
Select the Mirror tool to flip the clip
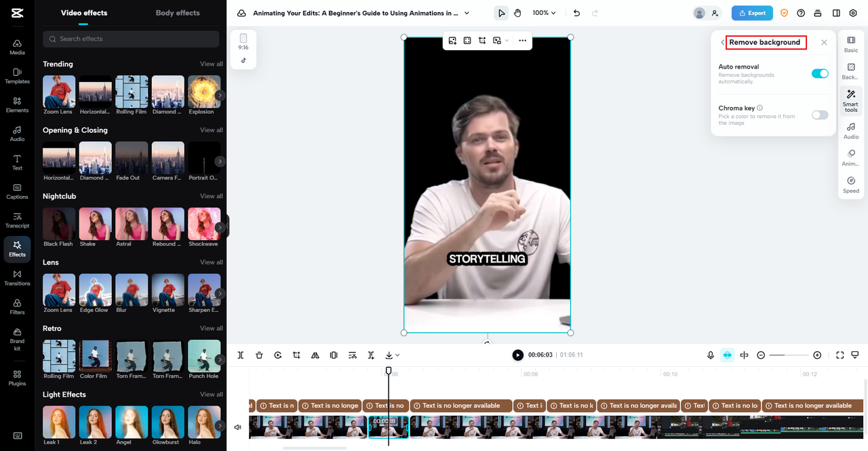[x=315, y=355]
